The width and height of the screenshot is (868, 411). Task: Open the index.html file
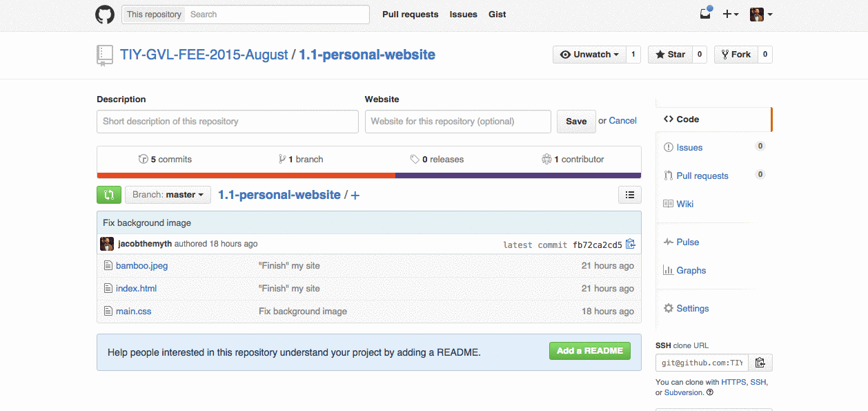[x=137, y=288]
